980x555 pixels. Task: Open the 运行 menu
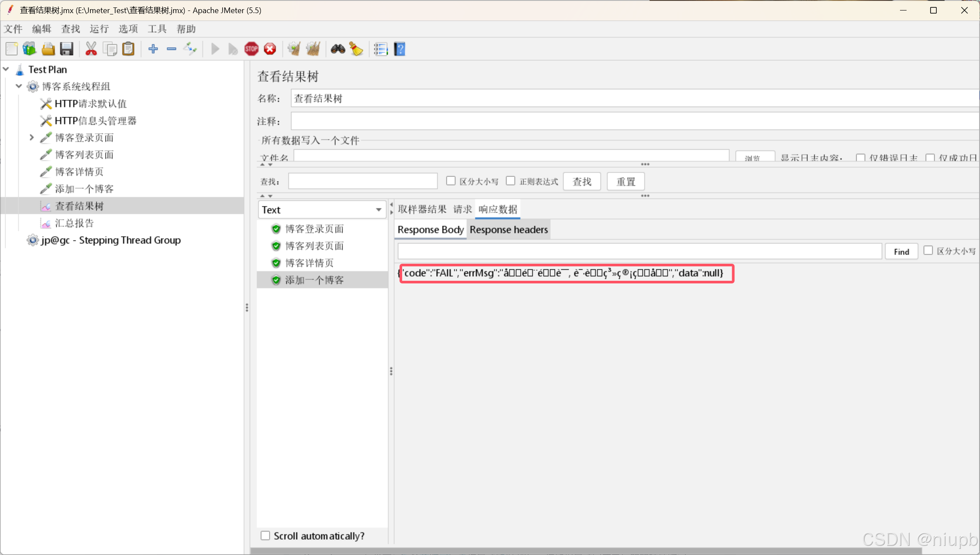(x=99, y=29)
